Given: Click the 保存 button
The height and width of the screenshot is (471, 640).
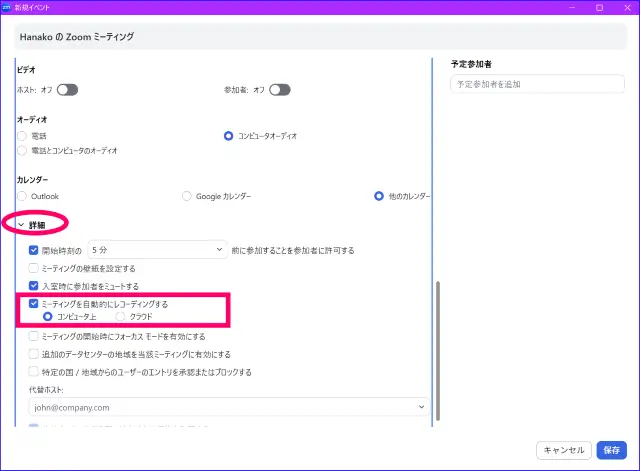Looking at the screenshot, I should pyautogui.click(x=611, y=450).
